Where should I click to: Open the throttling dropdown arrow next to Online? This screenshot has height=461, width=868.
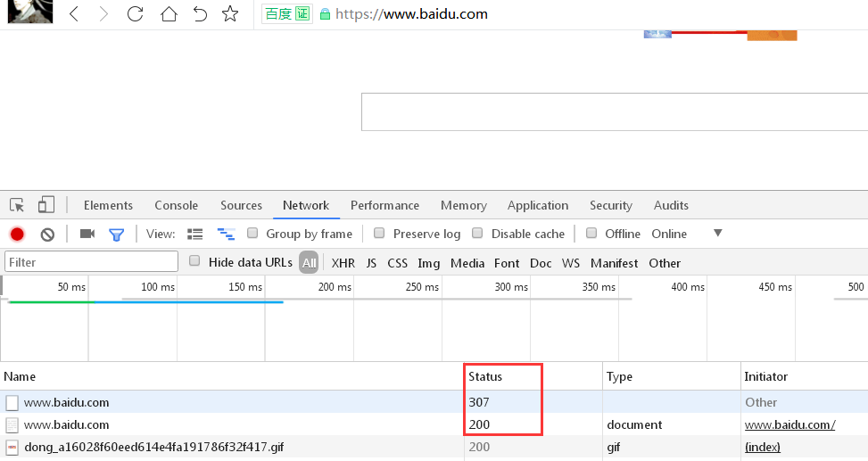pyautogui.click(x=717, y=233)
